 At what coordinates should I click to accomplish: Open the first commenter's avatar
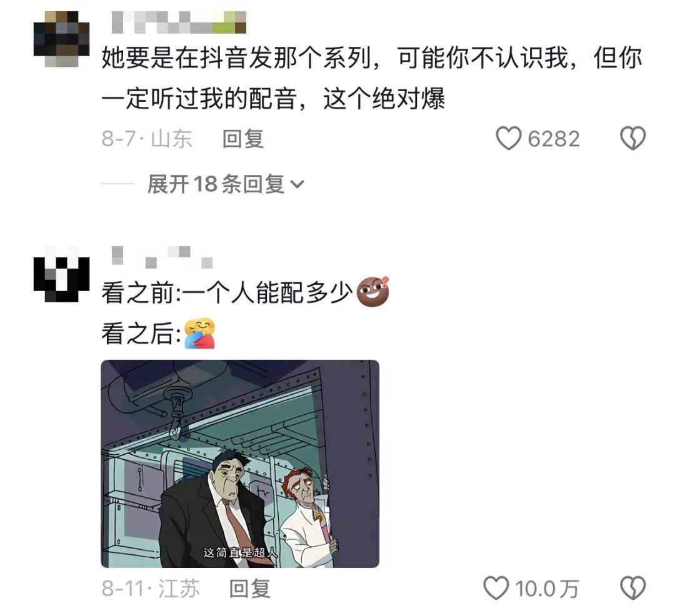coord(61,39)
